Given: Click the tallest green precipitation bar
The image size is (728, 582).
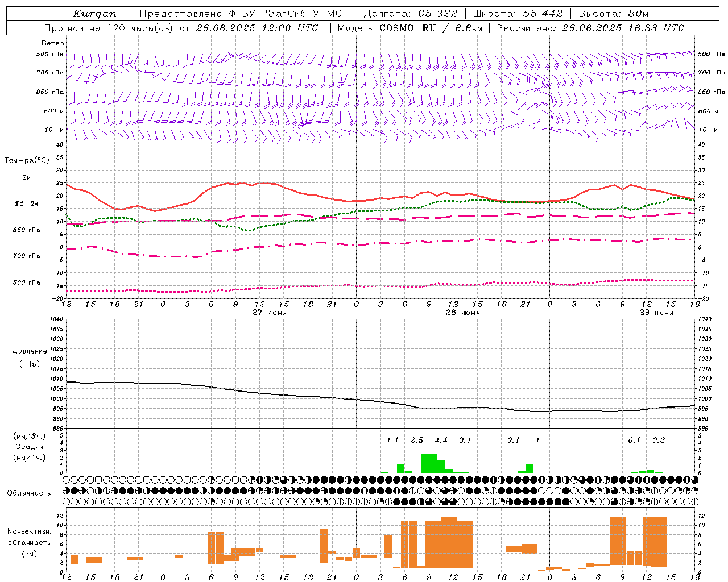Looking at the screenshot, I should (x=433, y=463).
